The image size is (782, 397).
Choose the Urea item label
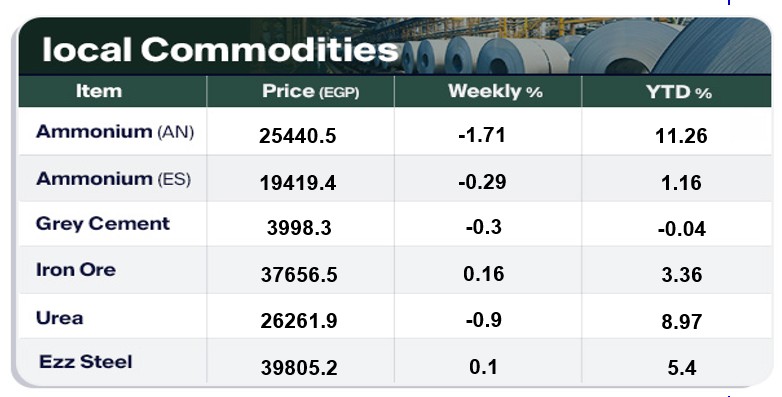click(59, 318)
